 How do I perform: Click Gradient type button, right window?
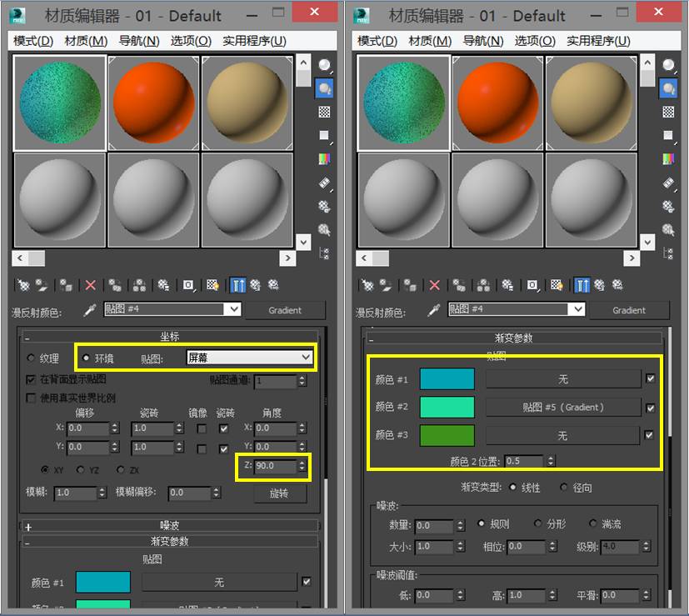click(629, 310)
